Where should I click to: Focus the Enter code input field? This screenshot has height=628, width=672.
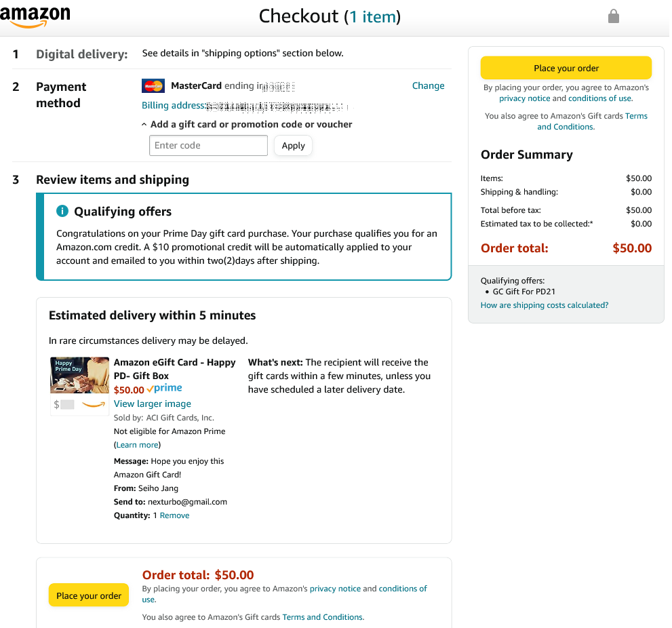pos(208,145)
